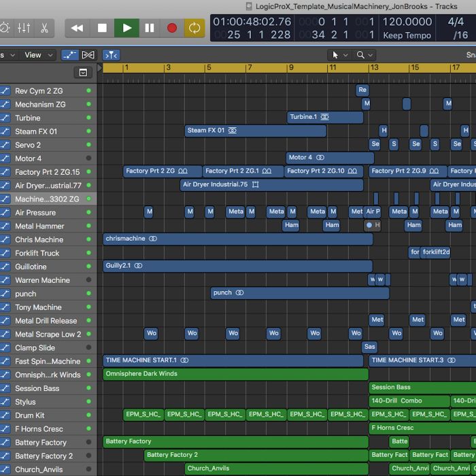Open the Zoom tool menu

[364, 55]
